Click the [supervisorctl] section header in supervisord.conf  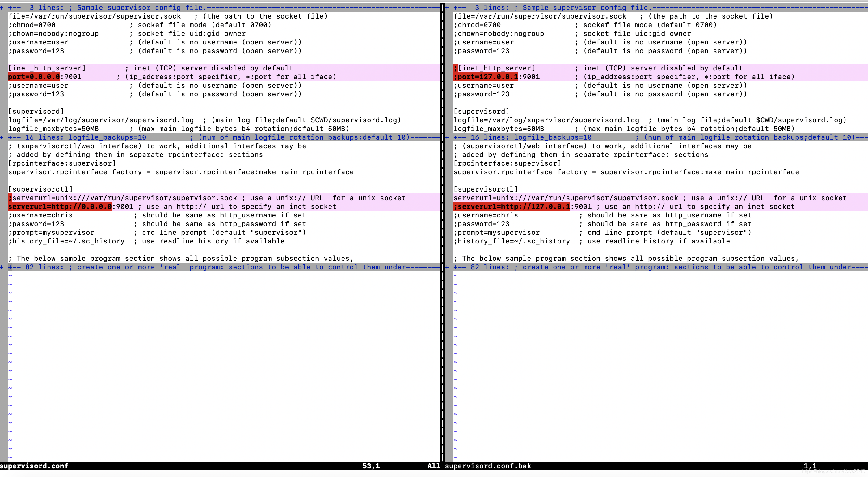click(x=40, y=189)
